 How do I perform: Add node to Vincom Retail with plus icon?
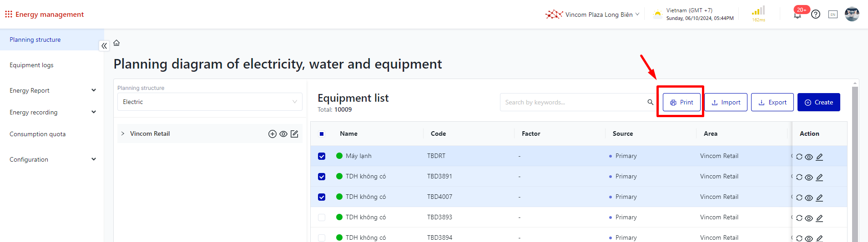[273, 134]
